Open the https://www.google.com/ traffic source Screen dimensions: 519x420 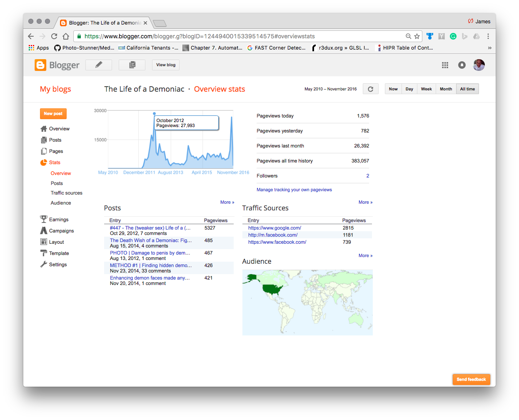pos(274,228)
